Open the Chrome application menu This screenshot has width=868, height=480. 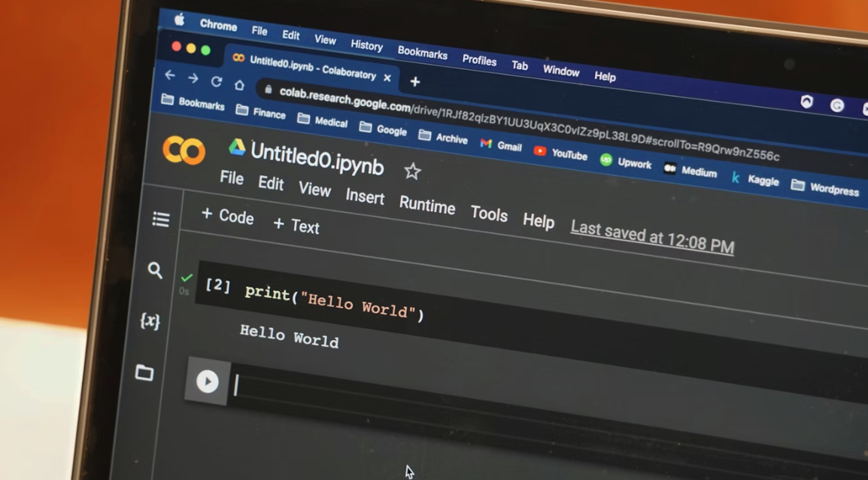coord(218,25)
